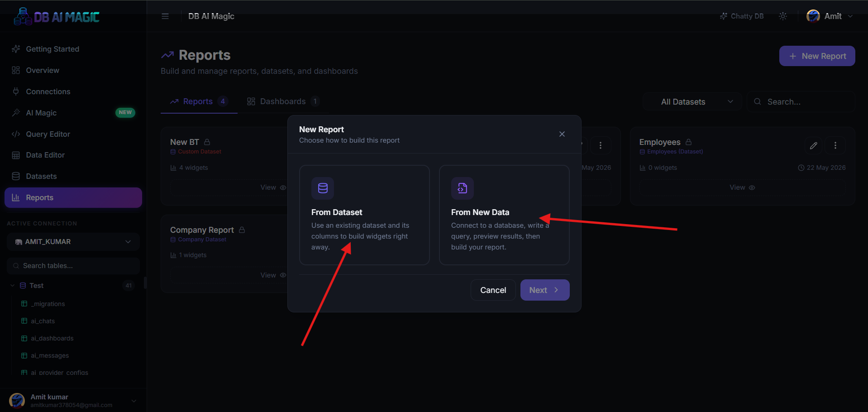Go to Datasets in sidebar
This screenshot has width=868, height=412.
[x=73, y=176]
